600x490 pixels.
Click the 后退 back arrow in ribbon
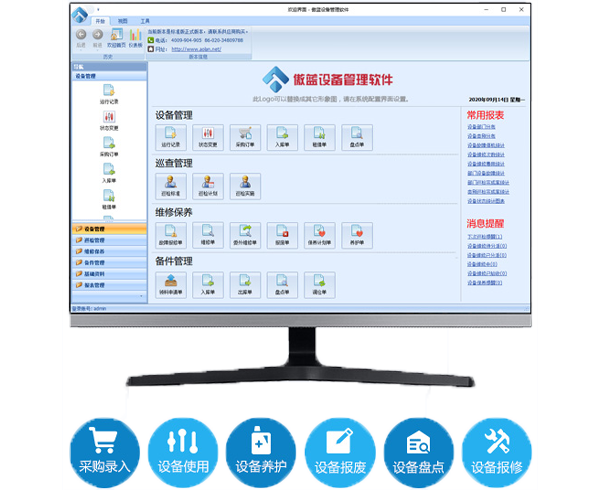[x=81, y=35]
